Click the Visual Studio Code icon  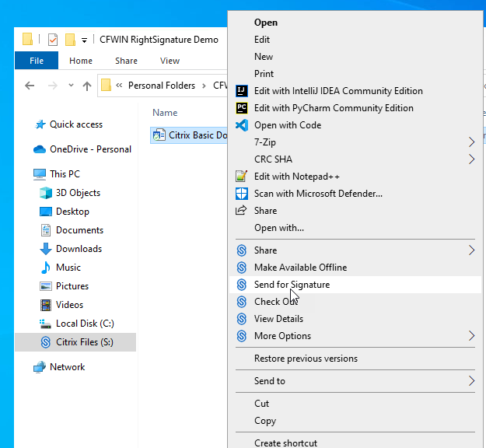tap(241, 125)
